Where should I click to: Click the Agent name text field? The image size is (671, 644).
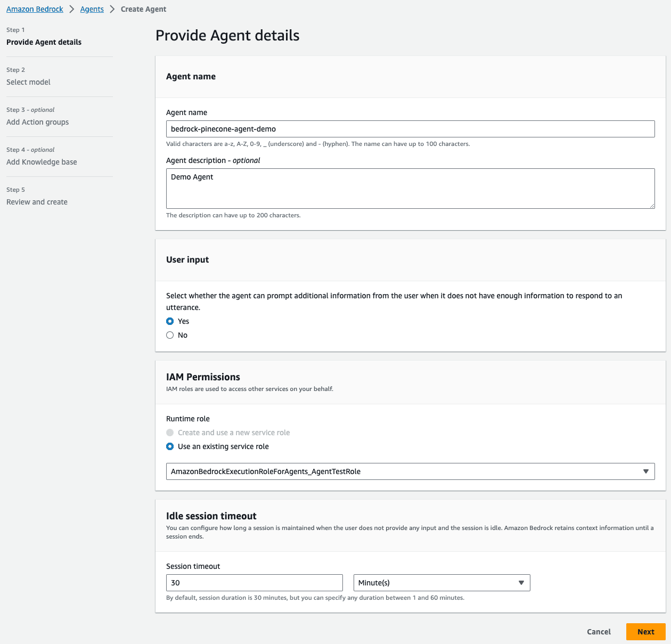[x=410, y=129]
